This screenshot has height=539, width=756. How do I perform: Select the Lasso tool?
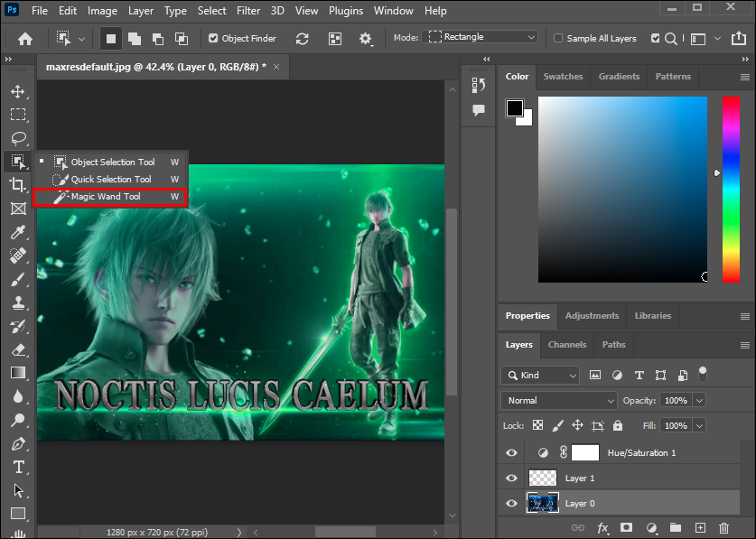click(x=17, y=138)
